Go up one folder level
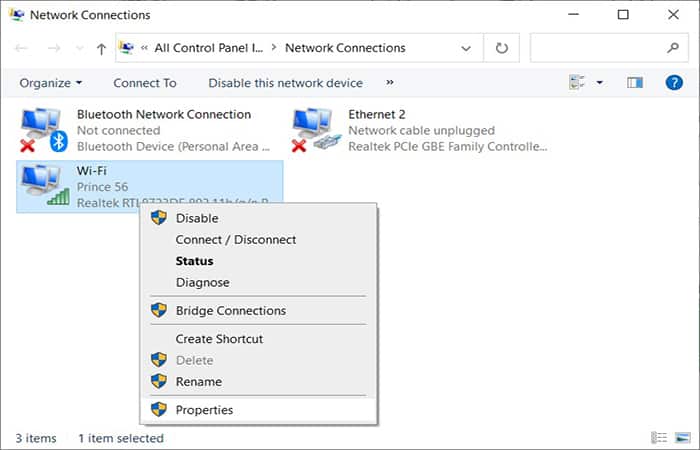Viewport: 700px width, 450px height. (101, 49)
